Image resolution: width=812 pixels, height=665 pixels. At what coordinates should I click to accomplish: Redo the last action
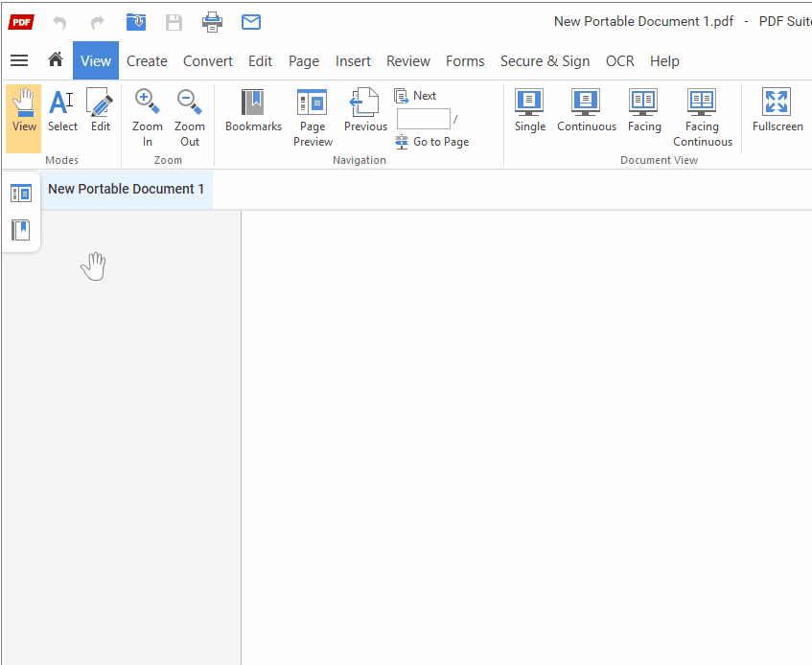point(98,22)
